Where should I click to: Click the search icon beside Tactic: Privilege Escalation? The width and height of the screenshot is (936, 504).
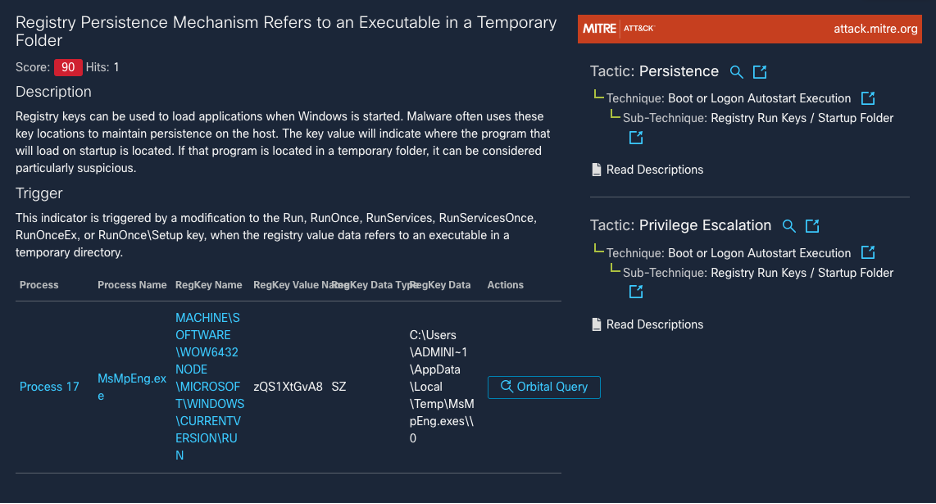pos(789,226)
